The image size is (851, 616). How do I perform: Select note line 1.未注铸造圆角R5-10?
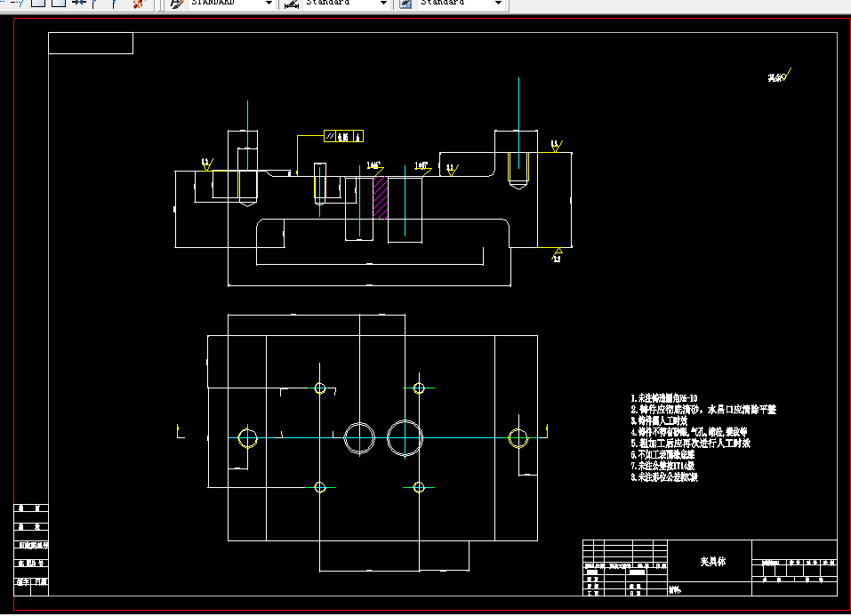[x=663, y=398]
